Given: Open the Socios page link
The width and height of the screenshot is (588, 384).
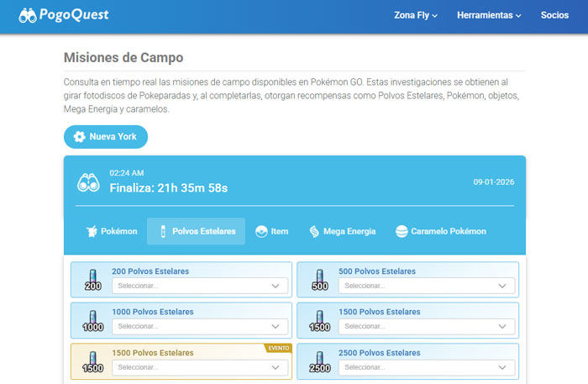Looking at the screenshot, I should click(x=554, y=15).
